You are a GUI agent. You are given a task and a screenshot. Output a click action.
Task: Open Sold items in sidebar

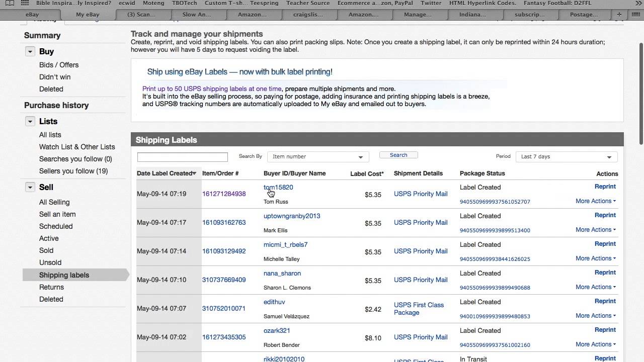tap(46, 250)
